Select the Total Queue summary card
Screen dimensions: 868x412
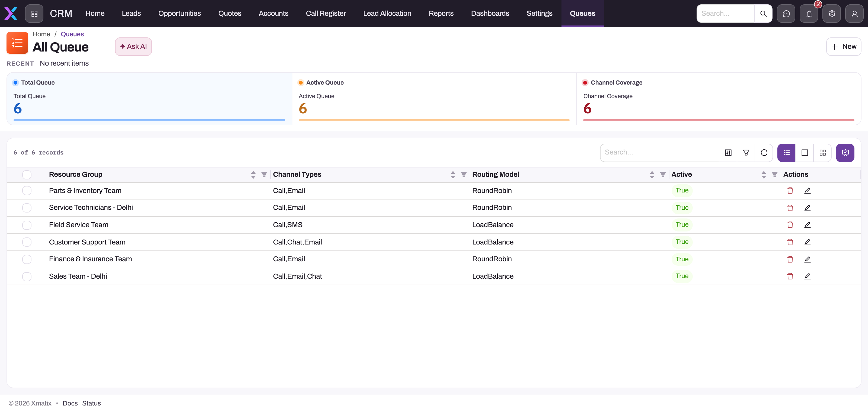[x=149, y=99]
